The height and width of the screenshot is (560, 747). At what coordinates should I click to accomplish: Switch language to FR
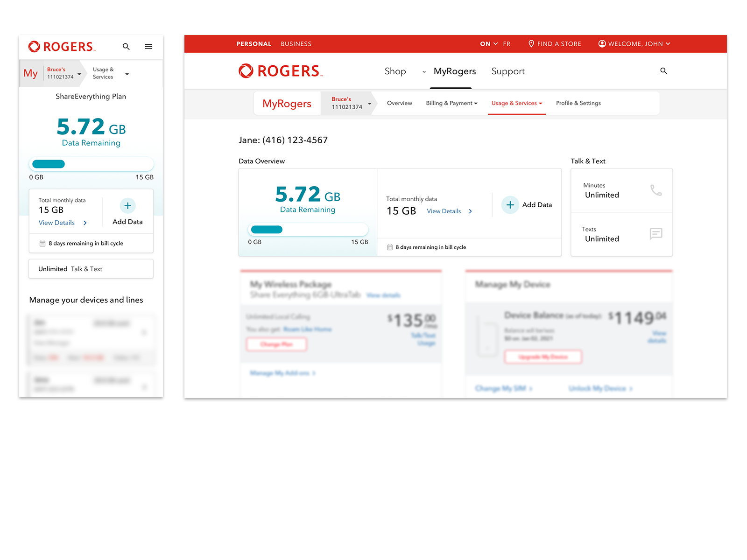point(507,44)
